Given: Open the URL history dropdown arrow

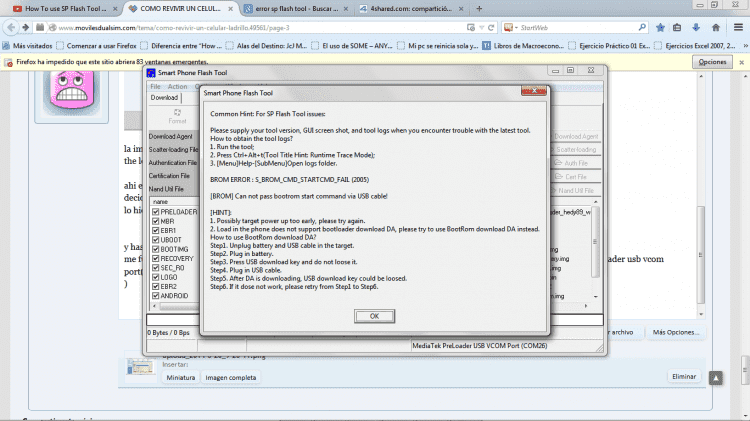Looking at the screenshot, I should [x=482, y=28].
